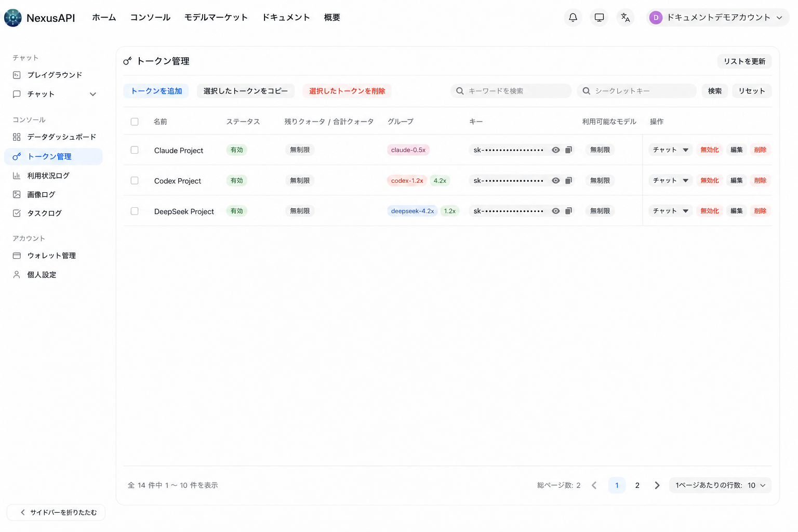Check the DeepSeek Project row checkbox
Screen dimensions: 798x532
tap(135, 211)
